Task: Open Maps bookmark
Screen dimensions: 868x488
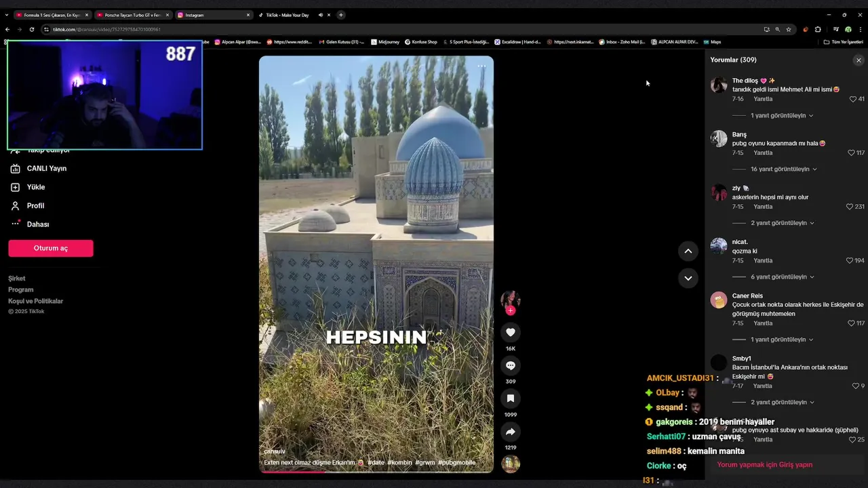Action: tap(712, 42)
